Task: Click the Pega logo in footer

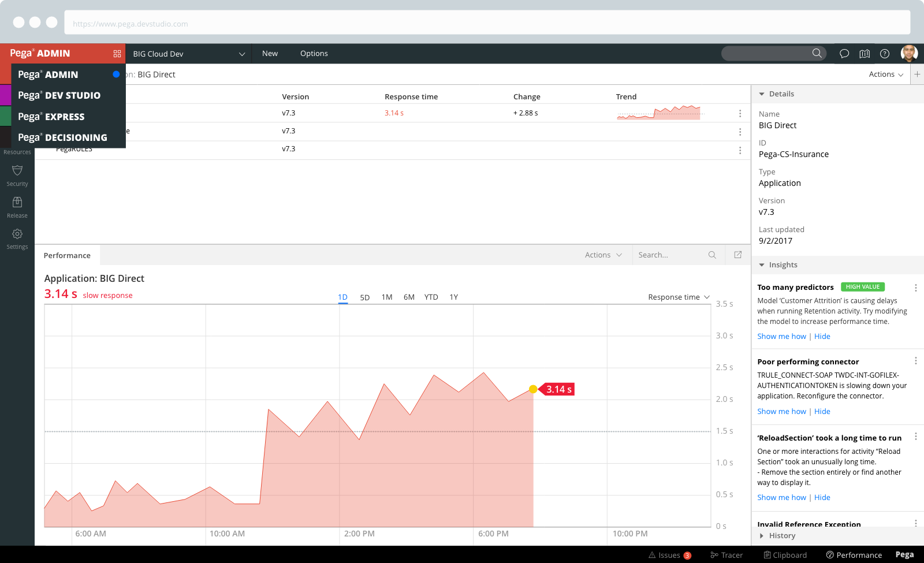Action: [x=904, y=554]
